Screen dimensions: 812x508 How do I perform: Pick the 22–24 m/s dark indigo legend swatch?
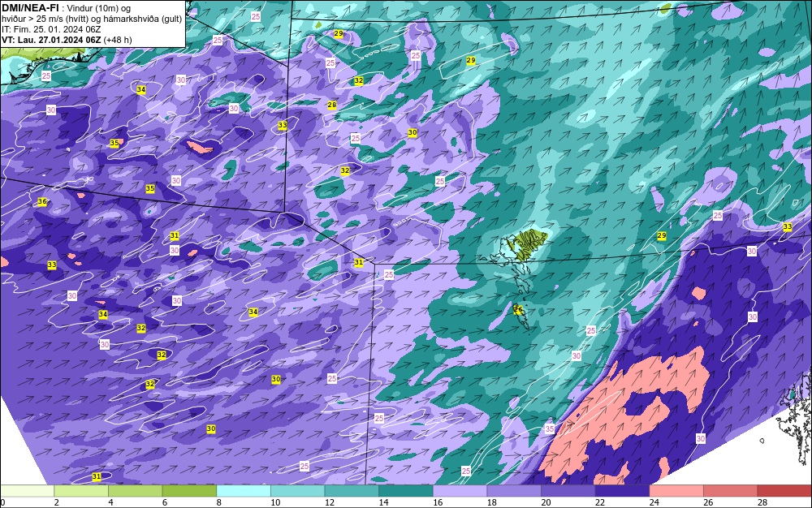coord(623,491)
